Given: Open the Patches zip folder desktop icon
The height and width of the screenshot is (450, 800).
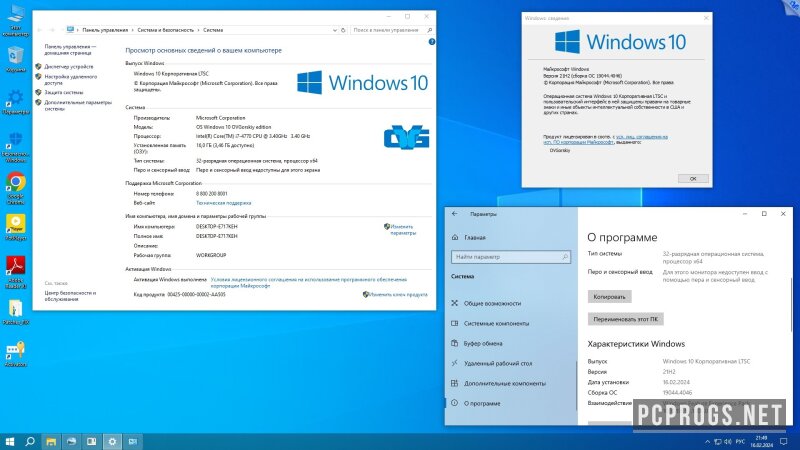Looking at the screenshot, I should pos(15,312).
